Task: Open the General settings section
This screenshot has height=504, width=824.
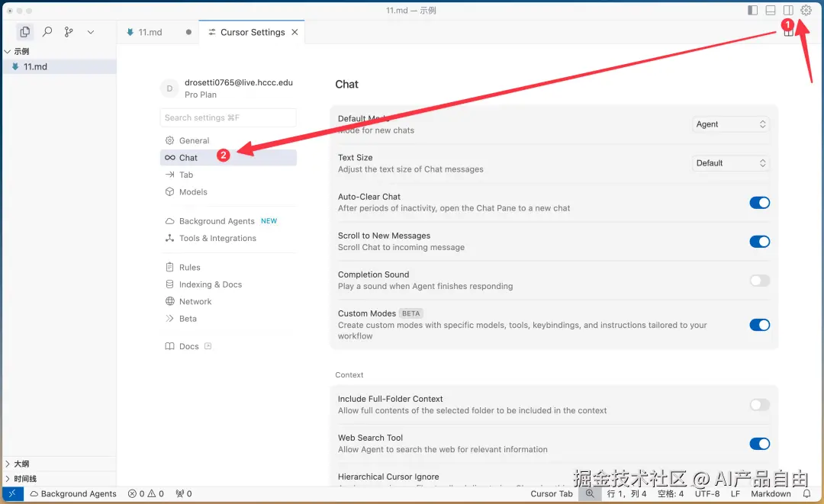Action: pyautogui.click(x=228, y=141)
